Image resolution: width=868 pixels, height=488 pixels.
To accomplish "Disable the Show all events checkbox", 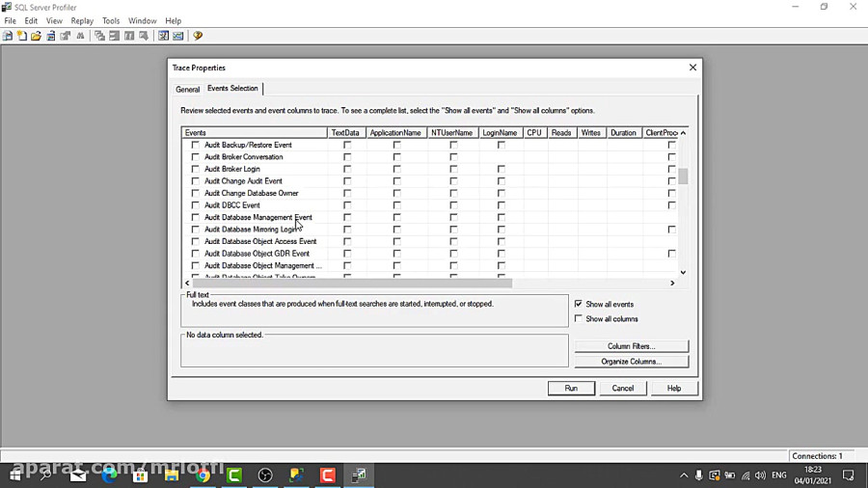I will pos(579,304).
